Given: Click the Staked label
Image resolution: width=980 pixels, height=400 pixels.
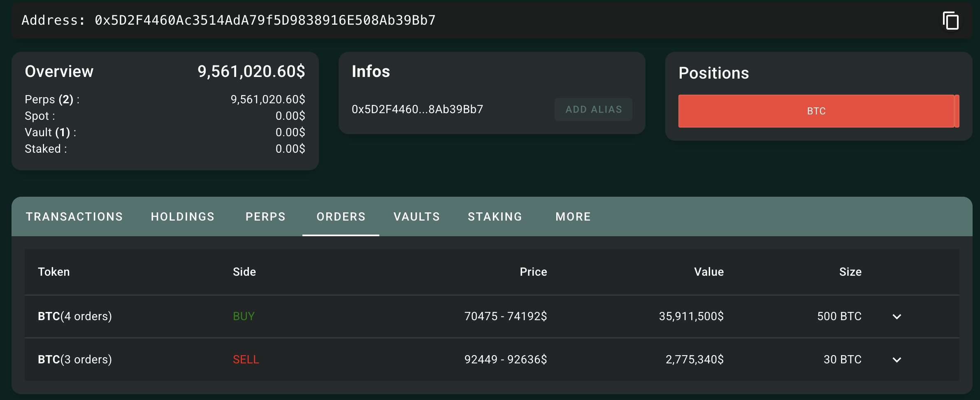Looking at the screenshot, I should pyautogui.click(x=46, y=149).
